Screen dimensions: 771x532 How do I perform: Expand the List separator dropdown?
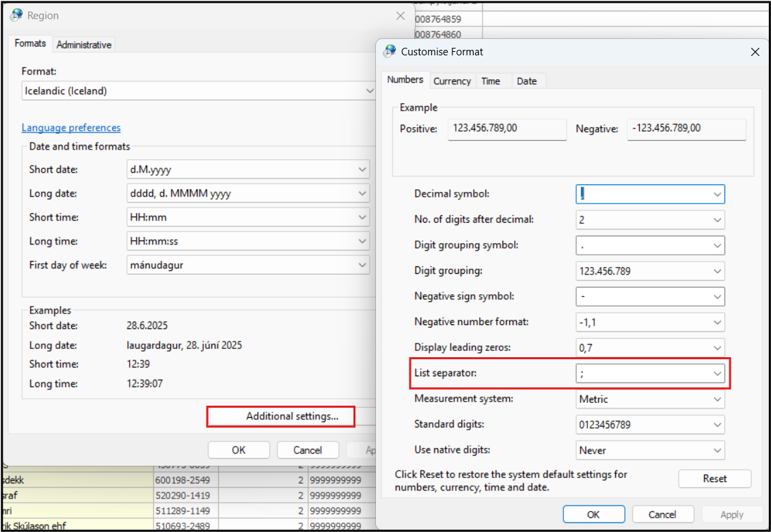(x=717, y=374)
